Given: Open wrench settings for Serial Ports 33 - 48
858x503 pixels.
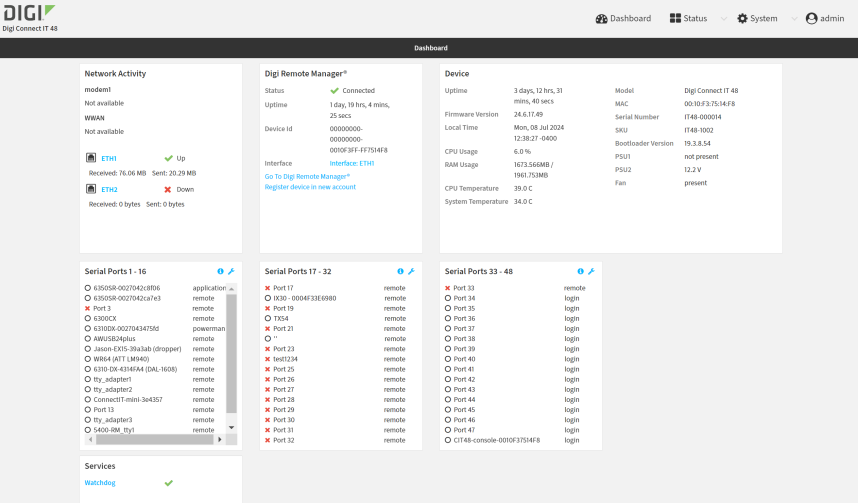Looking at the screenshot, I should [592, 271].
